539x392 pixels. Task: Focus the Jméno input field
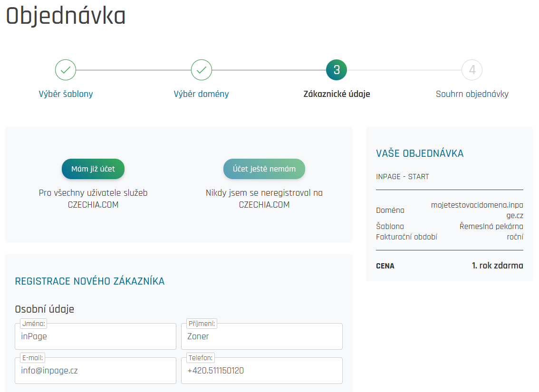[96, 337]
